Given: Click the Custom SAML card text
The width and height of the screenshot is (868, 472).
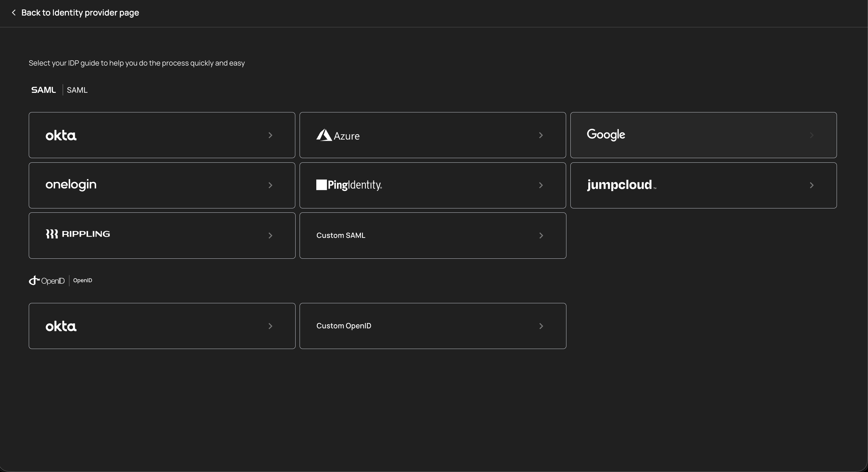Looking at the screenshot, I should coord(341,235).
